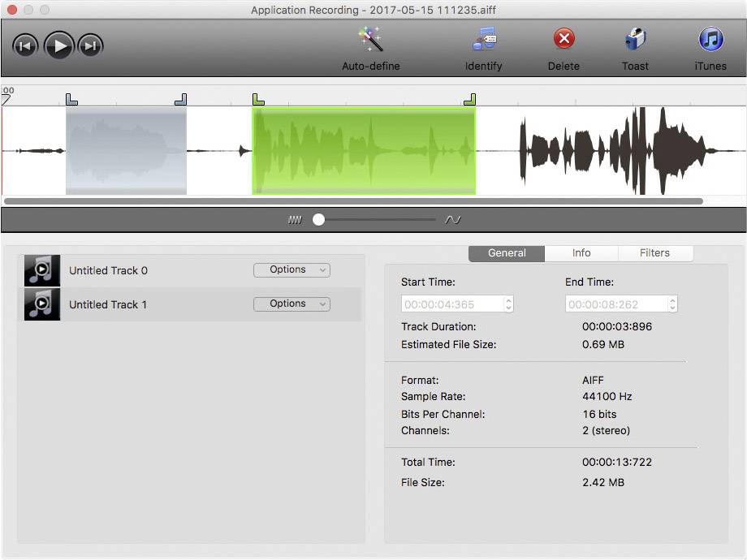Image resolution: width=747 pixels, height=560 pixels.
Task: Select the gray track's start marker
Action: click(71, 99)
